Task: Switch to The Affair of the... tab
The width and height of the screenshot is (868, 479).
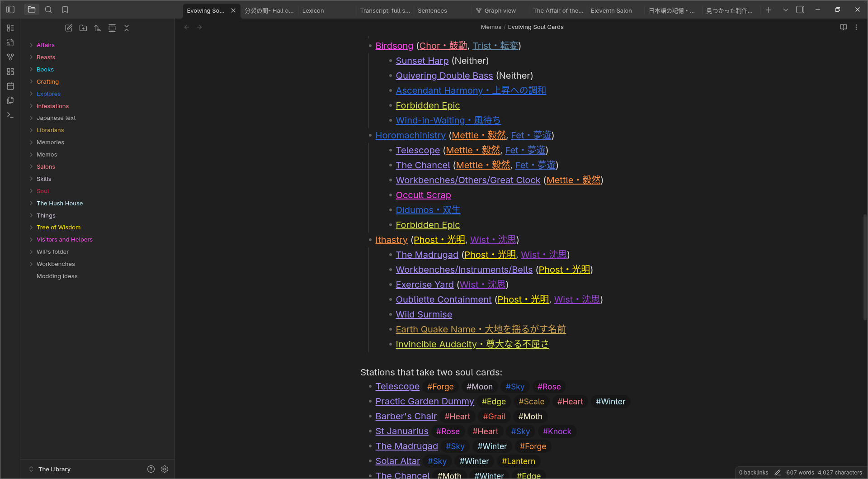Action: [558, 10]
